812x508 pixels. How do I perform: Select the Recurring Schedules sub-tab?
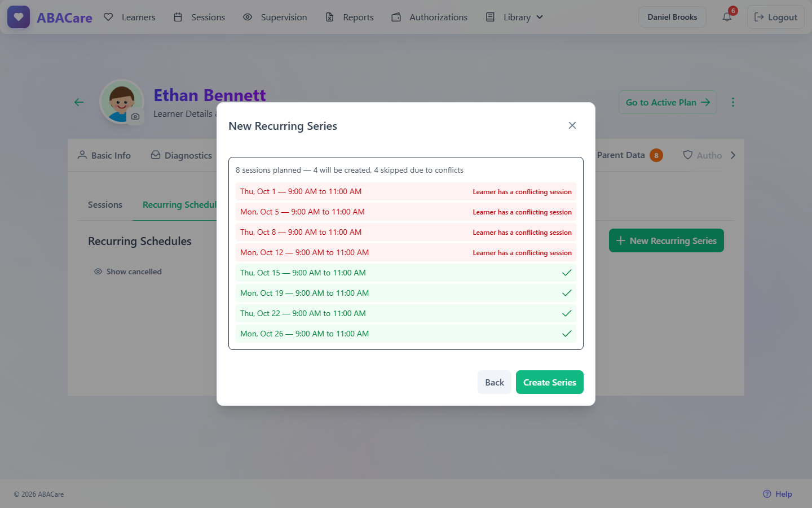pos(179,204)
